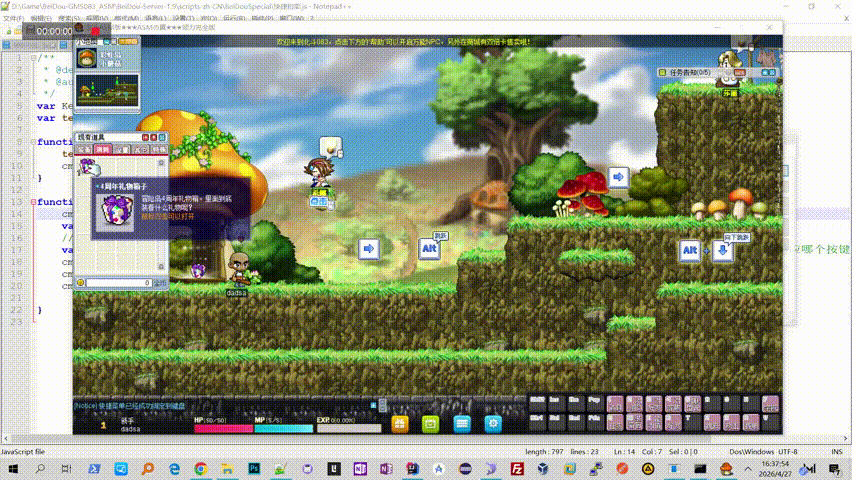Open Task View from the taskbar

[66, 469]
